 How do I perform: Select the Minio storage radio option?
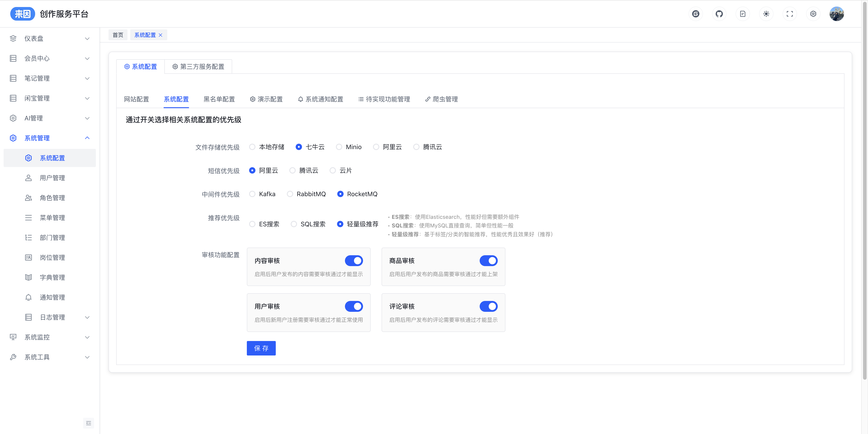click(x=339, y=147)
